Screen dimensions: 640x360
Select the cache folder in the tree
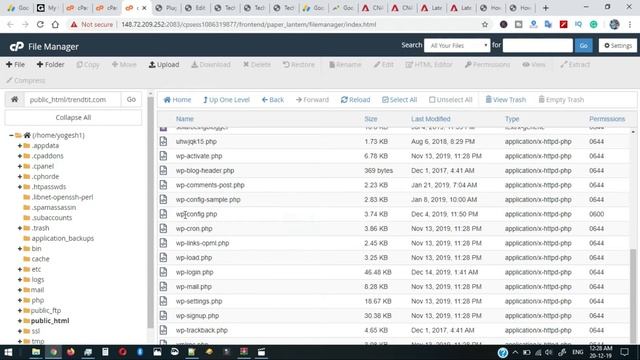click(x=40, y=259)
